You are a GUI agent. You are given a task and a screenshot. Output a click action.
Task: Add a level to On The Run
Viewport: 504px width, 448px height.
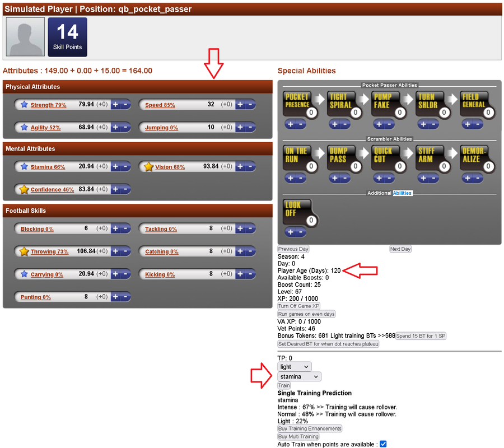tap(291, 178)
